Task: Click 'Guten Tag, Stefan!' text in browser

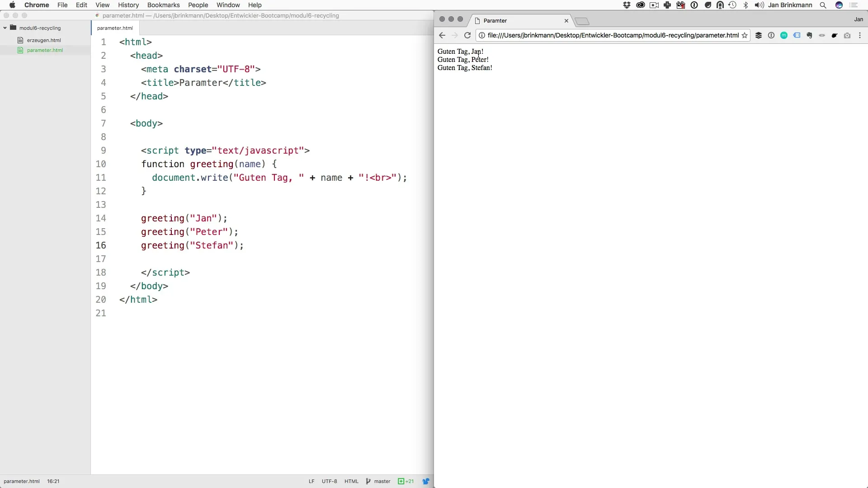Action: pyautogui.click(x=465, y=68)
